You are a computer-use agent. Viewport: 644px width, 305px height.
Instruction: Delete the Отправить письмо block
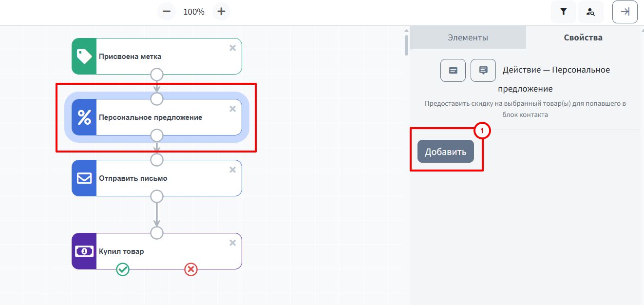point(233,170)
